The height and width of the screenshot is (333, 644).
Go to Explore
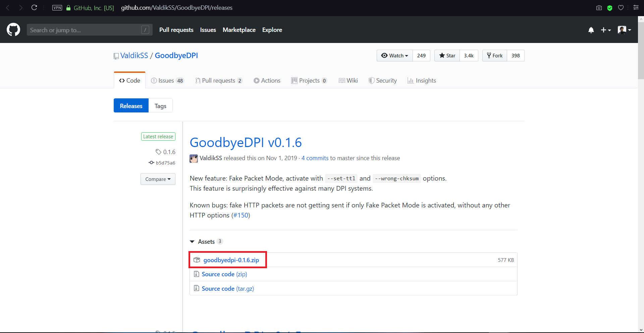point(272,30)
